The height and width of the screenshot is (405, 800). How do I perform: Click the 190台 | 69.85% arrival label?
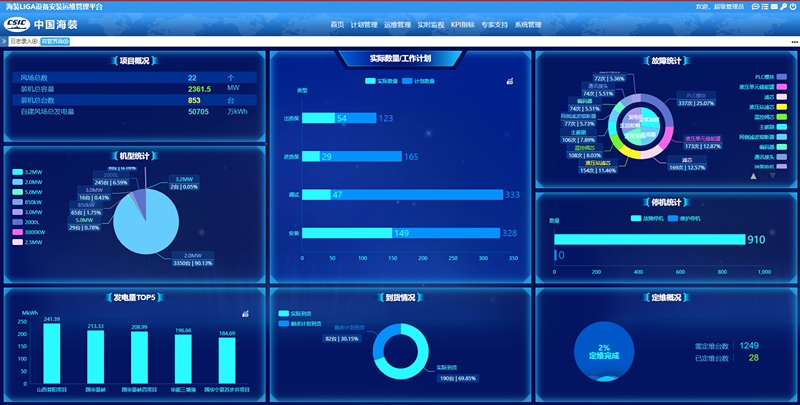click(458, 378)
